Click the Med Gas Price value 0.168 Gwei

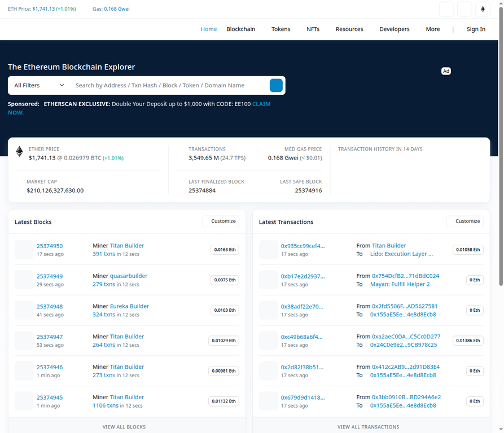pyautogui.click(x=283, y=158)
